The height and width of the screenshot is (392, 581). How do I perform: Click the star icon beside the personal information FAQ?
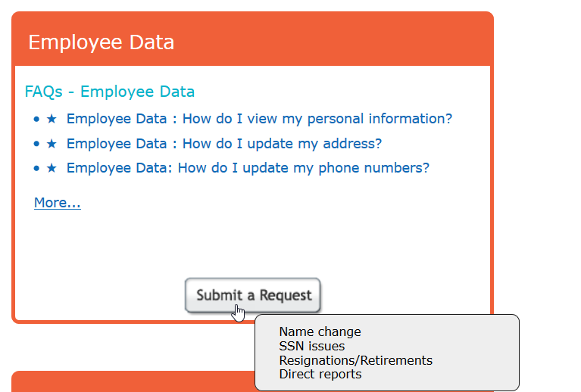(x=52, y=119)
